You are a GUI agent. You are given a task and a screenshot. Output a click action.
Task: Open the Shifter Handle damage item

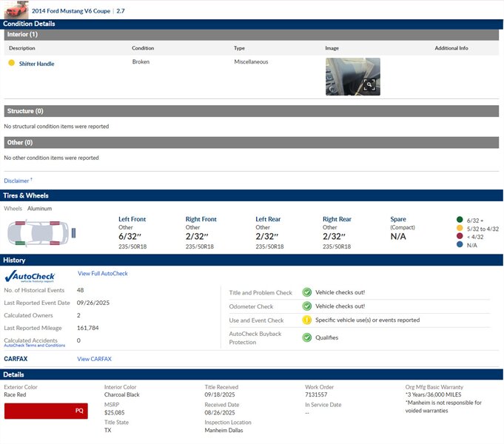(x=36, y=64)
